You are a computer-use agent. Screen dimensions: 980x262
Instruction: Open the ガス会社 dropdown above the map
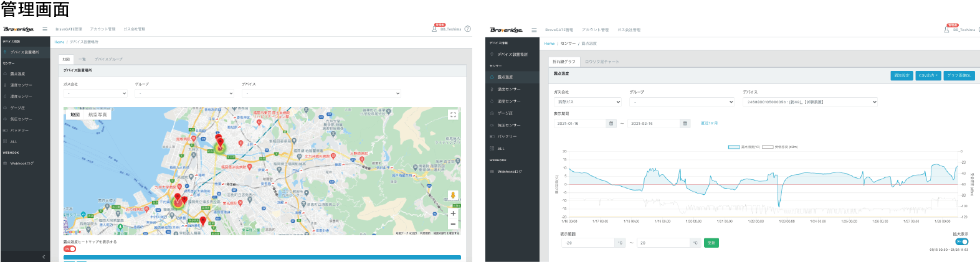click(x=95, y=93)
